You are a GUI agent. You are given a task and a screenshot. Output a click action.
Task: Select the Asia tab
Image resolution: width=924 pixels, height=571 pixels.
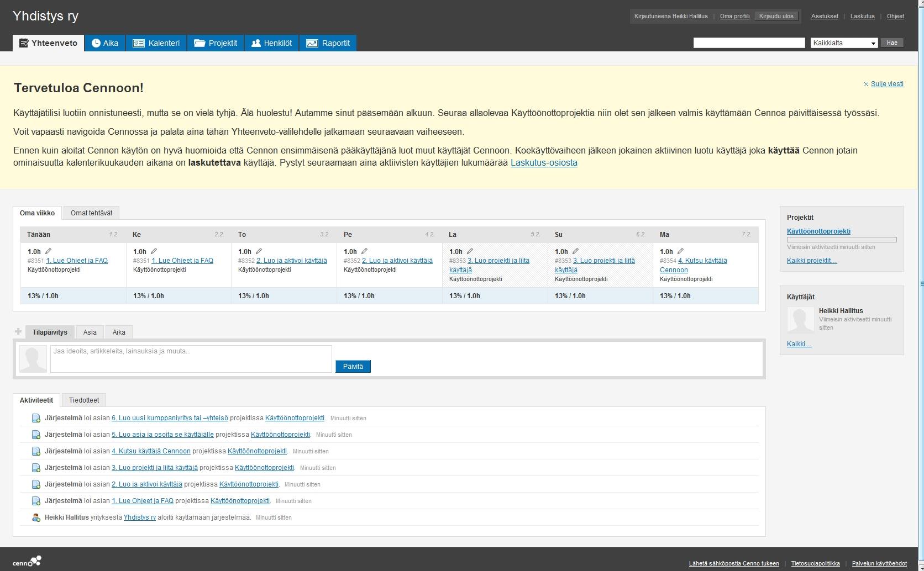pos(90,332)
